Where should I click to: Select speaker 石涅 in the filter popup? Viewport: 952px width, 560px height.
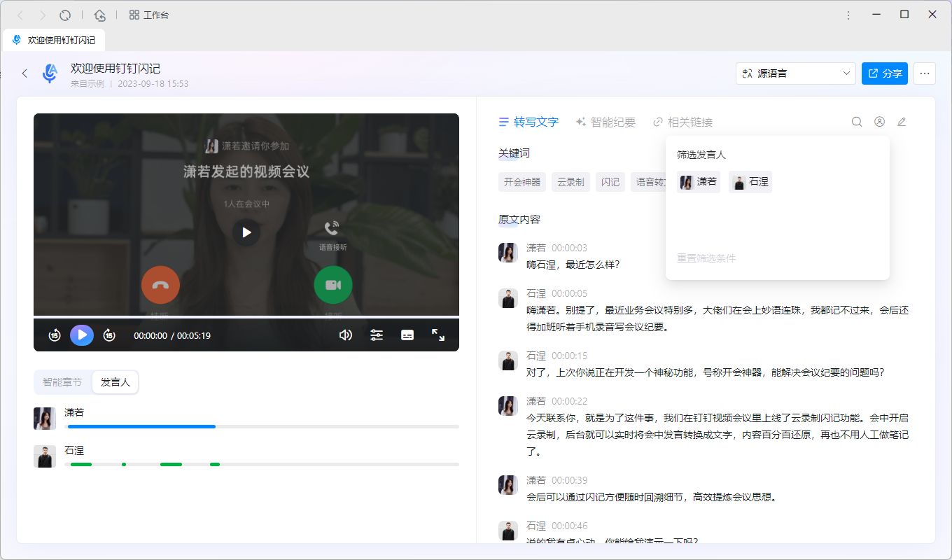[750, 181]
